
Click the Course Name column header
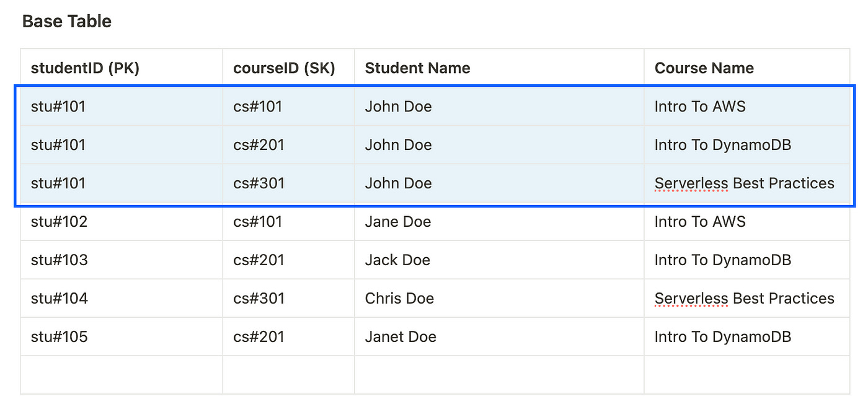tap(704, 68)
